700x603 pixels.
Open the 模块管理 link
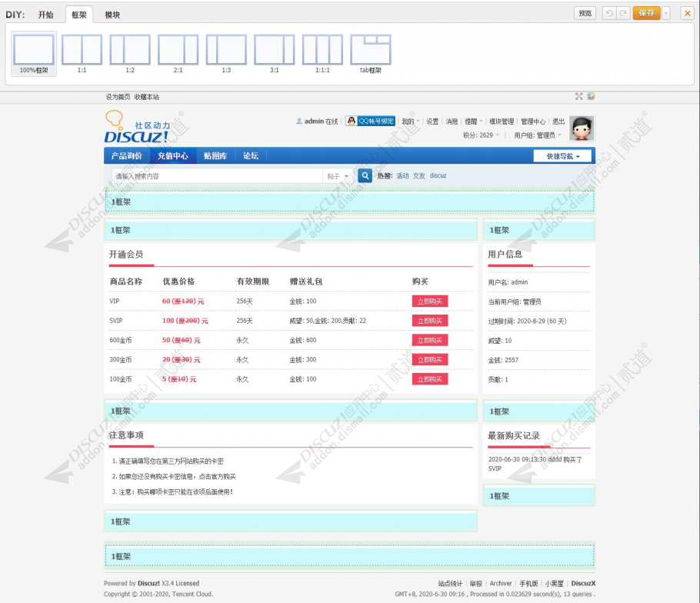(x=502, y=121)
